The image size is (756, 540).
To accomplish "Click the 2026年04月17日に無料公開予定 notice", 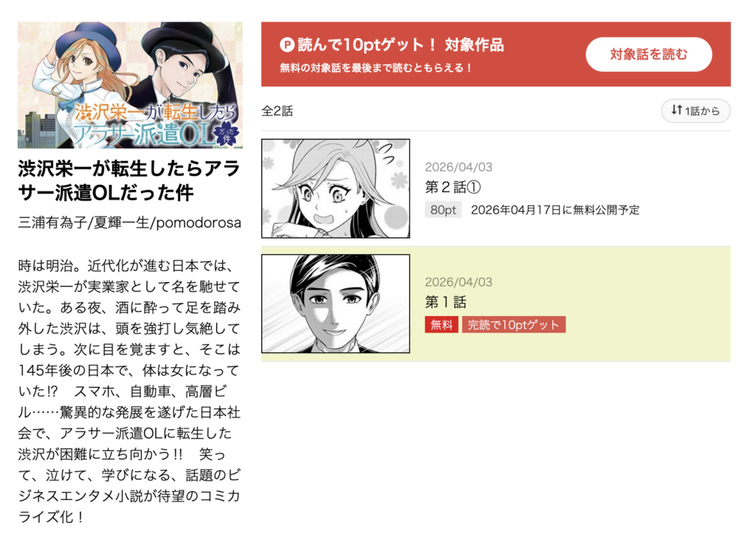I will pos(555,210).
